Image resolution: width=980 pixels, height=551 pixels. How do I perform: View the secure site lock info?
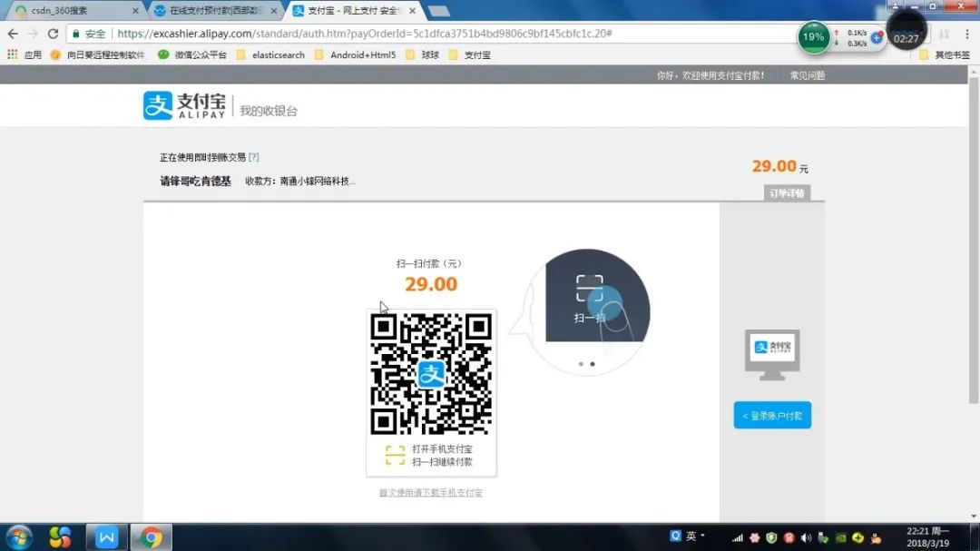[89, 34]
